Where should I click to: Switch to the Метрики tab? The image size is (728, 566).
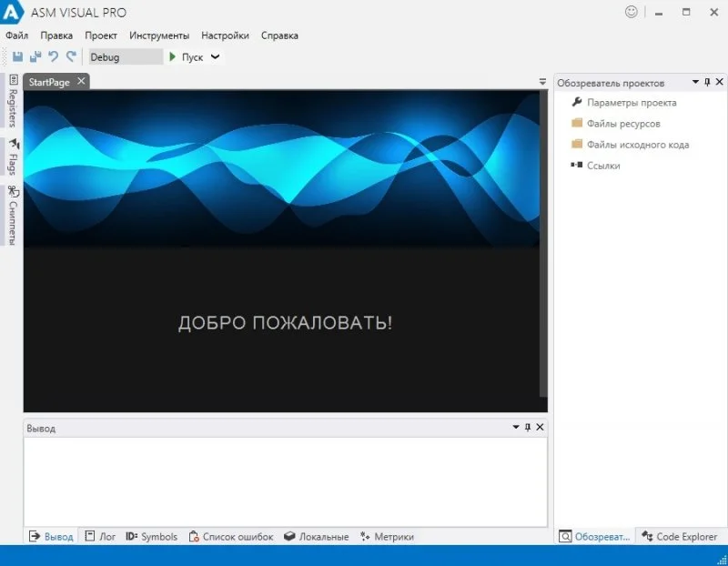click(388, 536)
